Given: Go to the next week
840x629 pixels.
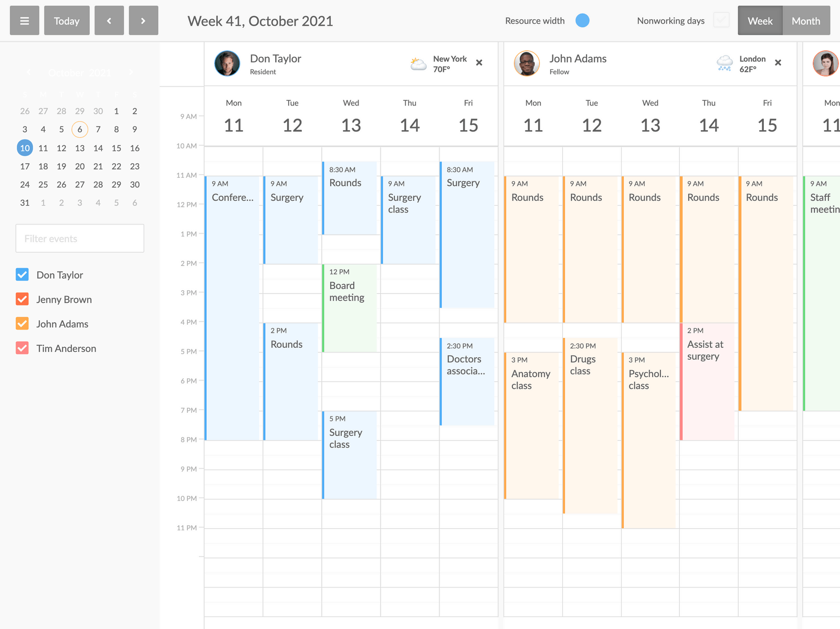Looking at the screenshot, I should tap(143, 20).
